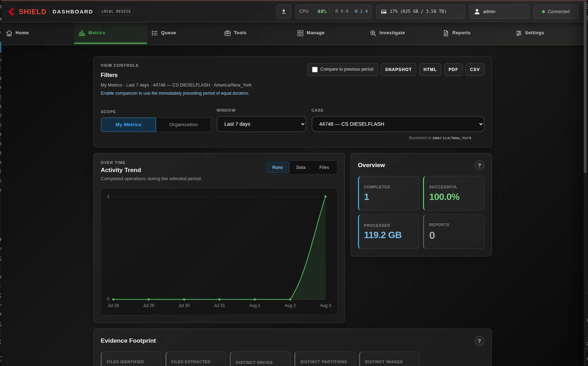The image size is (588, 366).
Task: Click the admin user avatar icon
Action: pos(477,12)
